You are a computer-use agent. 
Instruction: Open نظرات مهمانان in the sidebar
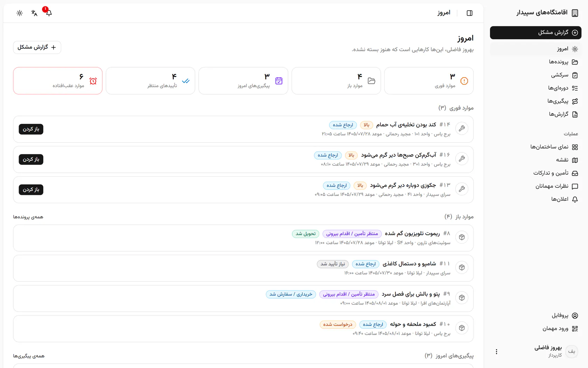pyautogui.click(x=535, y=186)
